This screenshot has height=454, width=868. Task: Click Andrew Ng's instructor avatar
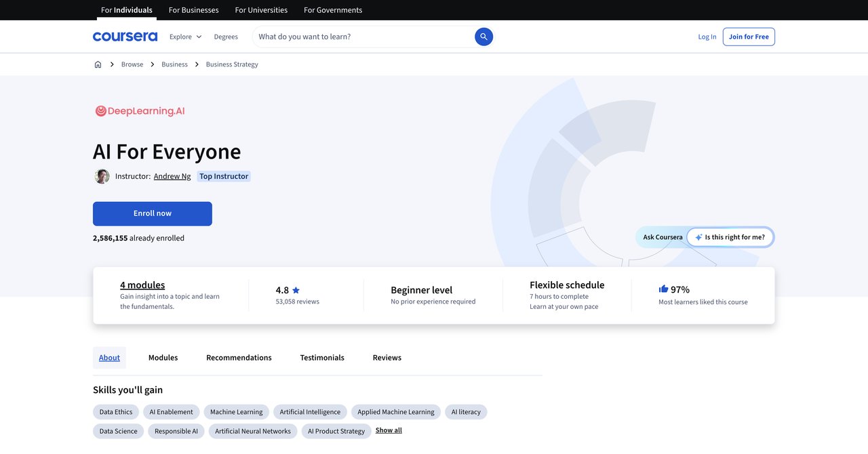pyautogui.click(x=102, y=176)
